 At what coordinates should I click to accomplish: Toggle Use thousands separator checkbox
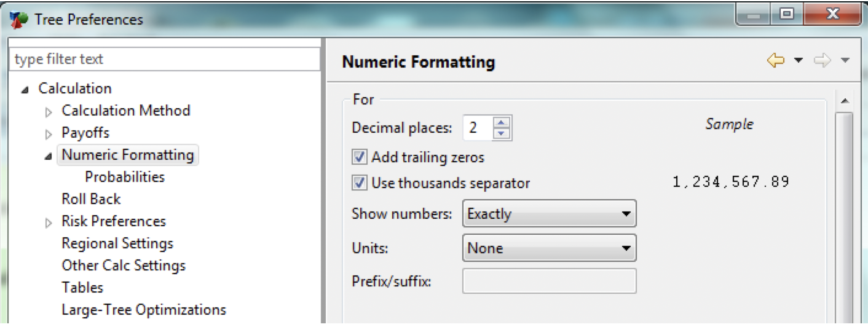pos(360,183)
